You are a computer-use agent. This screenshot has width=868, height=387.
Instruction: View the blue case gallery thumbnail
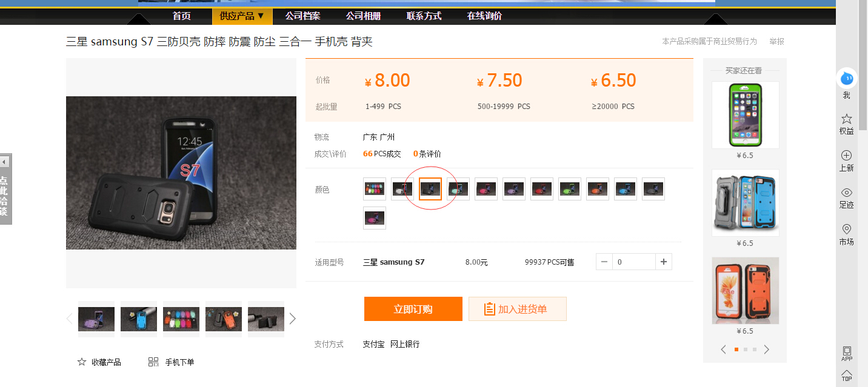pos(139,319)
